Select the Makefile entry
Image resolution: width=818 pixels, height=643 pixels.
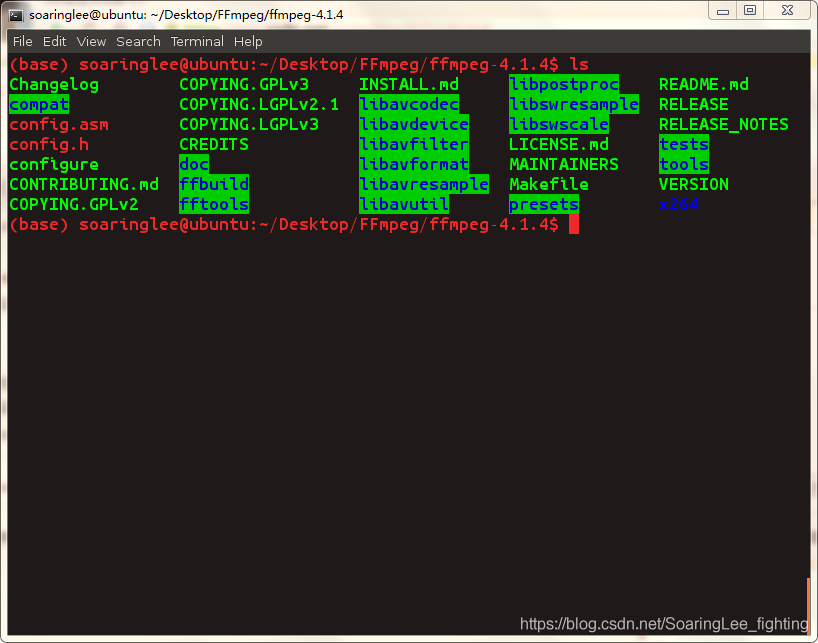548,184
